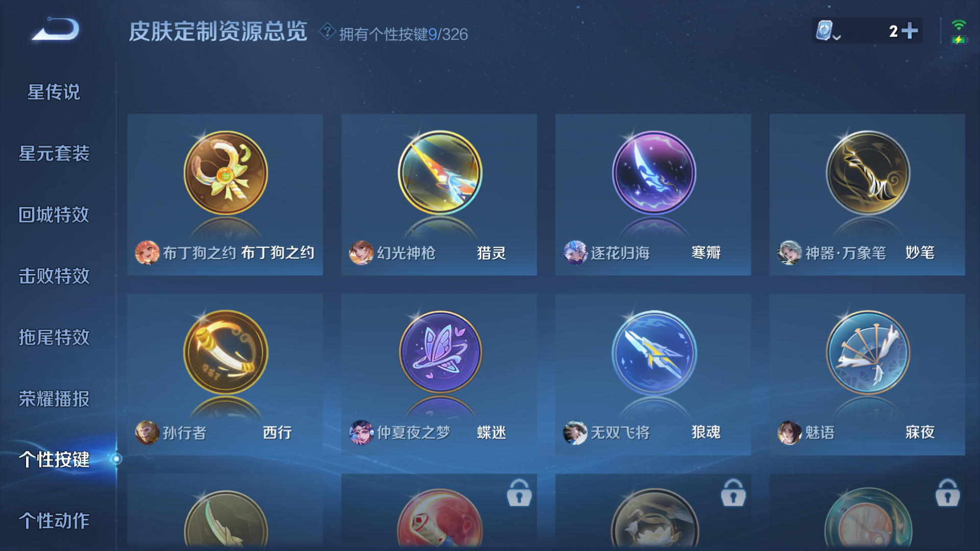Go back using the return arrow icon
Image resolution: width=980 pixels, height=551 pixels.
click(56, 29)
